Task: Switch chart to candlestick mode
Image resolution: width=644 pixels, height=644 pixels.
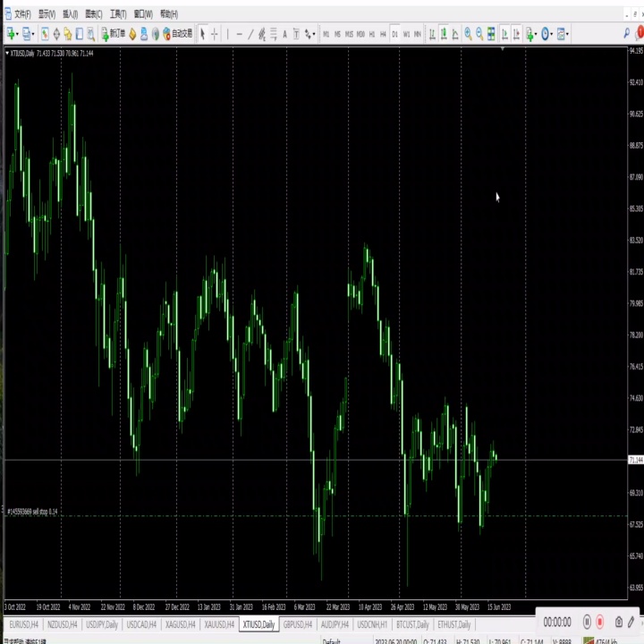Action: tap(444, 34)
